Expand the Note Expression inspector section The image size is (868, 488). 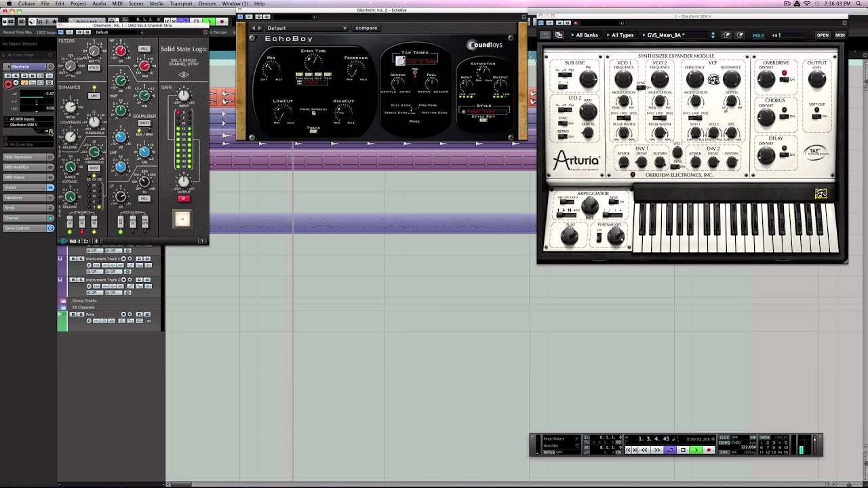(x=28, y=157)
